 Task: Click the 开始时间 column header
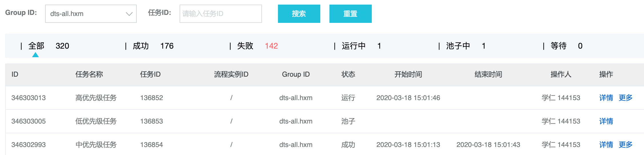(x=408, y=74)
